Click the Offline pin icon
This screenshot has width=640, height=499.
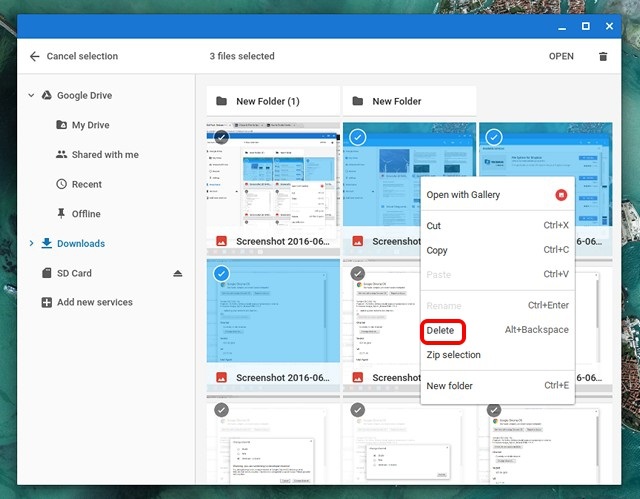61,213
